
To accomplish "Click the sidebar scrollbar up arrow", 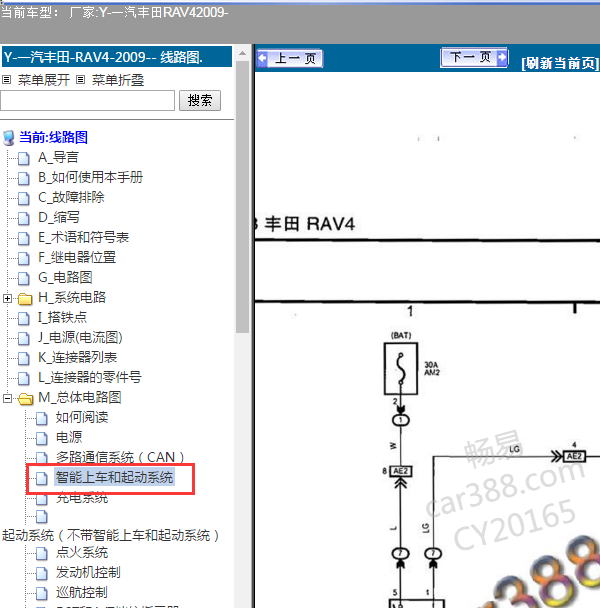I will pyautogui.click(x=242, y=53).
